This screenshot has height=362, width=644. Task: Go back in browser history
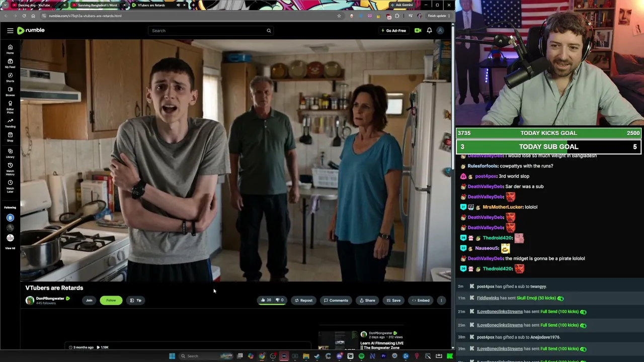coord(6,16)
